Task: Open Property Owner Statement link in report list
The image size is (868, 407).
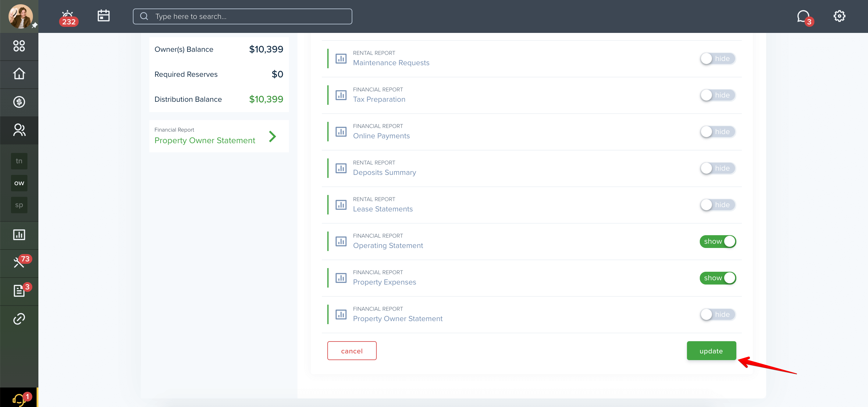Action: click(398, 319)
